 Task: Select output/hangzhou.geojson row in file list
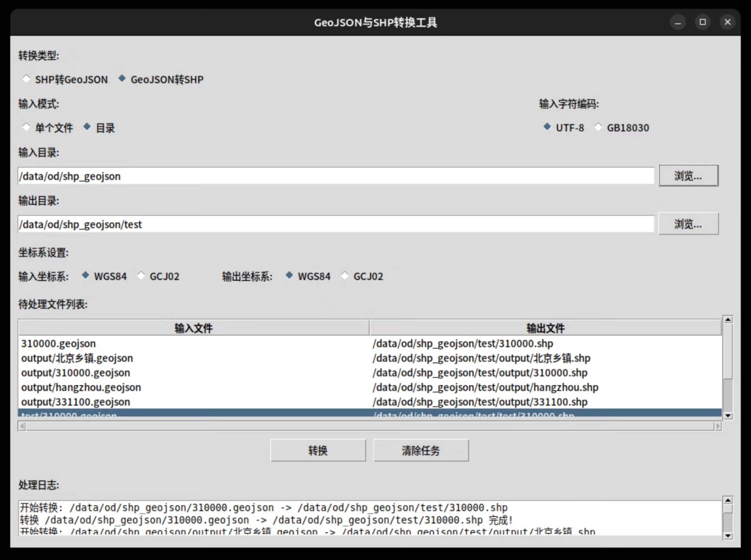[x=81, y=387]
